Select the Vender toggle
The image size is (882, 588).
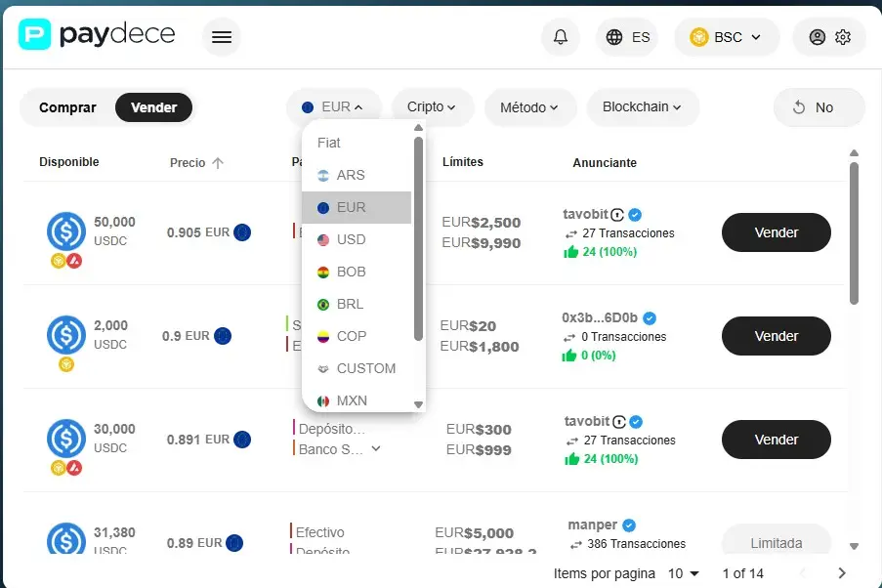(x=153, y=107)
